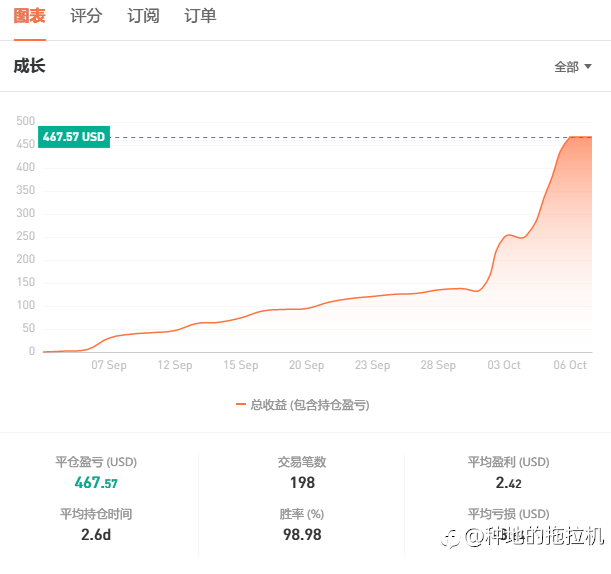Click the 平均盈利 value 2.42
The image size is (611, 574).
click(x=509, y=483)
